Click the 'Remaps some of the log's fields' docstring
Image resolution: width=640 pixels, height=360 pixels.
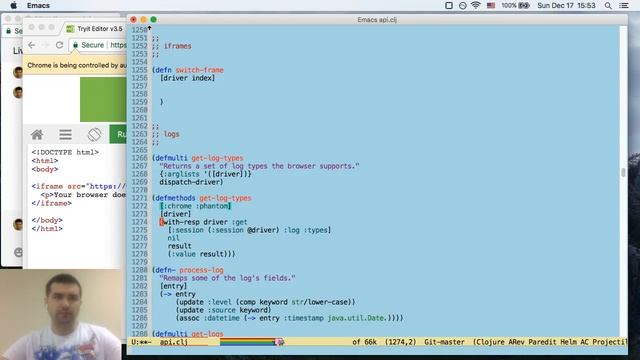click(227, 278)
